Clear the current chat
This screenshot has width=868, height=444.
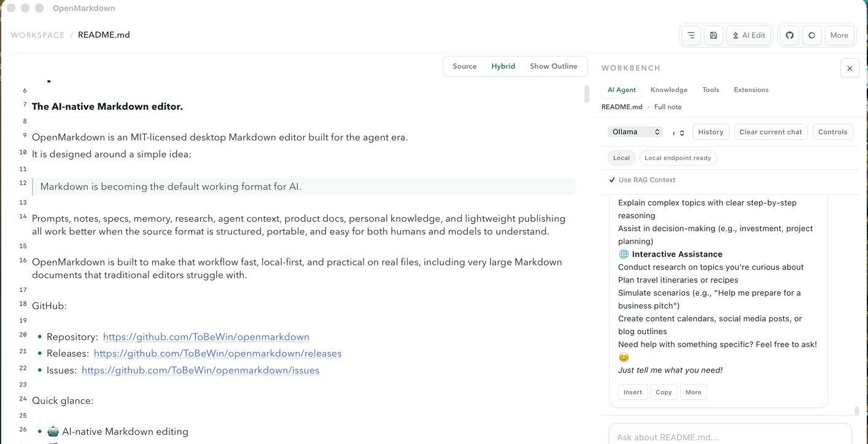(770, 131)
